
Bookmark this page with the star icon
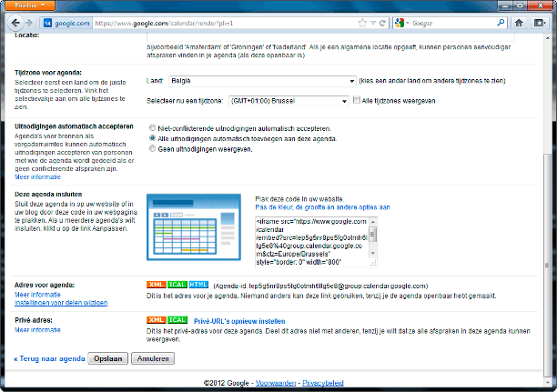click(x=362, y=23)
